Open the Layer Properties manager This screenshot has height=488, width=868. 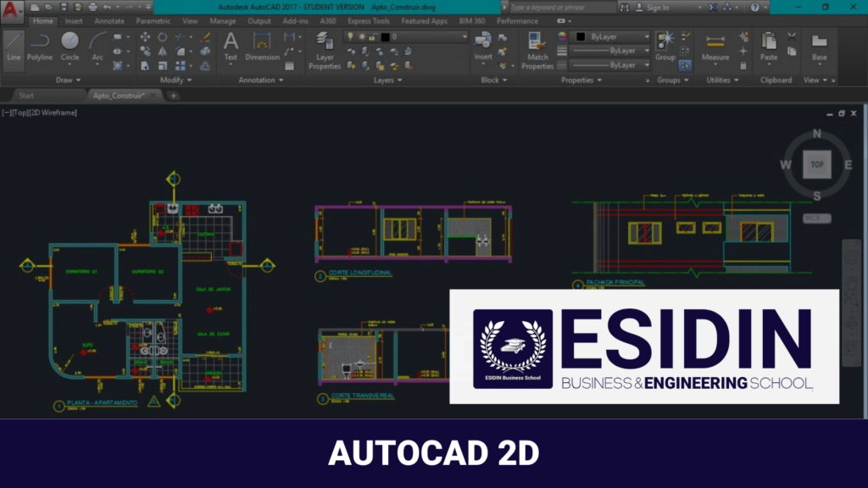tap(324, 48)
